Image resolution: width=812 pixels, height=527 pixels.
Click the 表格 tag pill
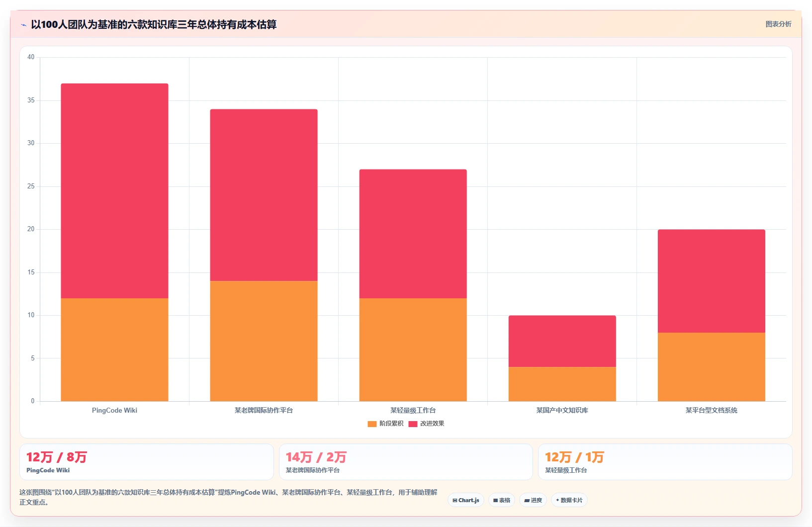point(502,500)
